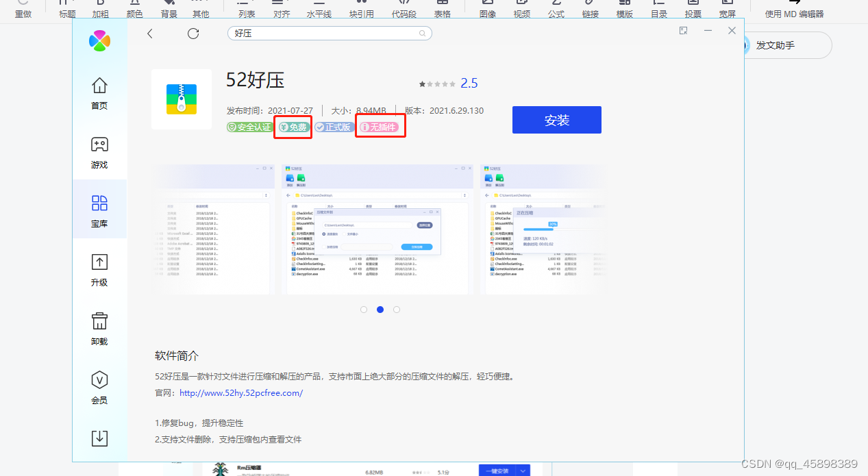The height and width of the screenshot is (476, 868).
Task: Minimize the software manager window
Action: (x=708, y=31)
